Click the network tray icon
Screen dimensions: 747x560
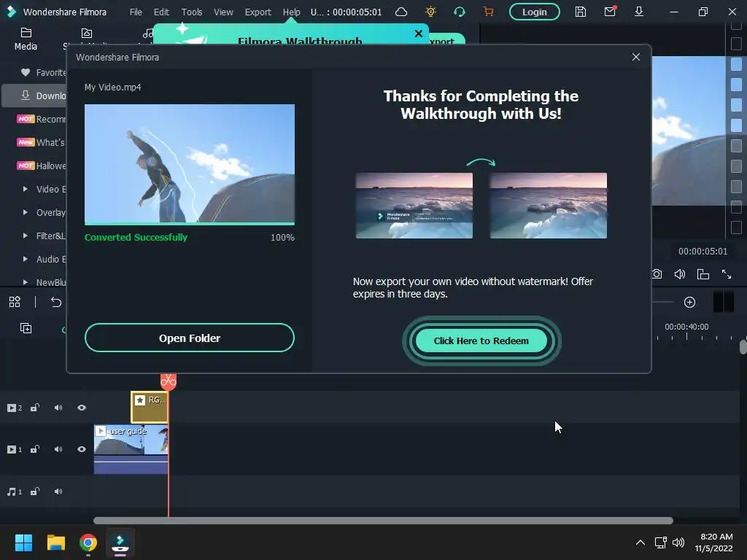tap(660, 542)
